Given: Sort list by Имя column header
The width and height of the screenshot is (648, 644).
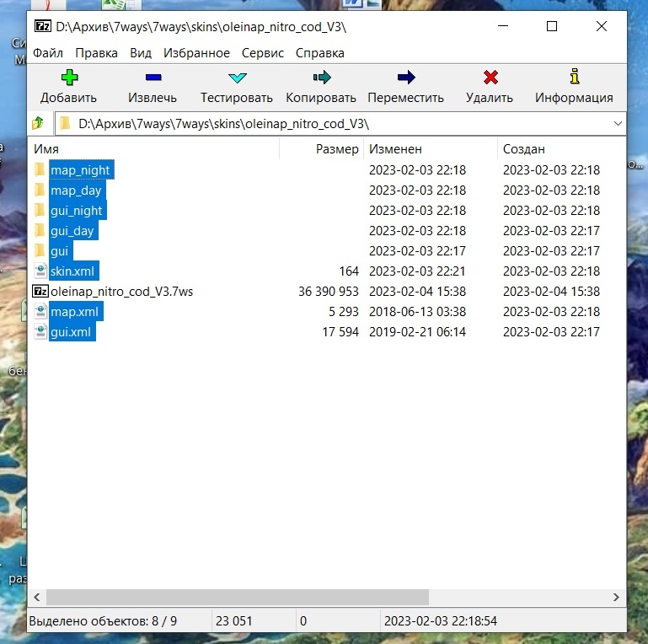Looking at the screenshot, I should tap(152, 149).
